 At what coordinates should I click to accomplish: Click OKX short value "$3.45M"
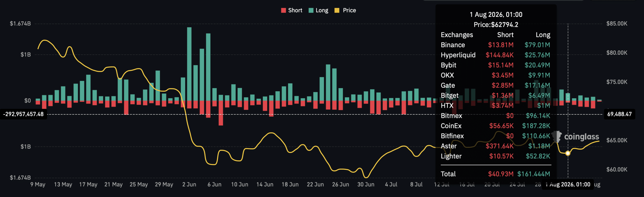pyautogui.click(x=503, y=75)
